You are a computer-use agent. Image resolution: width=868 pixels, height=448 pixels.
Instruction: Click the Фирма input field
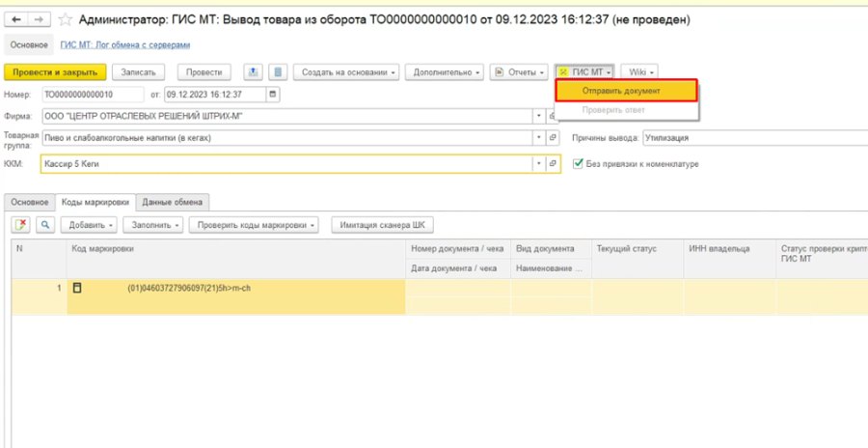point(287,117)
